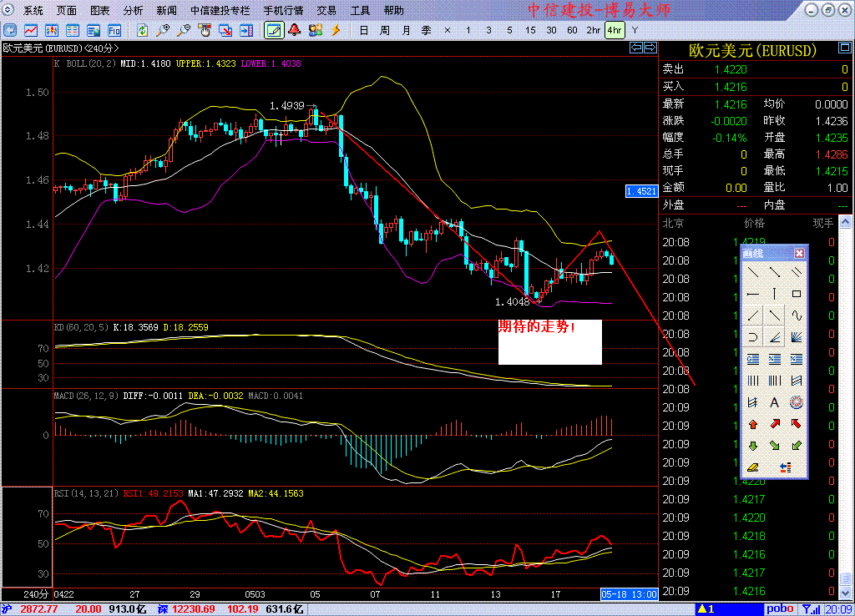Click the back navigation arrow in toolbar
Viewport: 855px width, 616px height.
10,31
